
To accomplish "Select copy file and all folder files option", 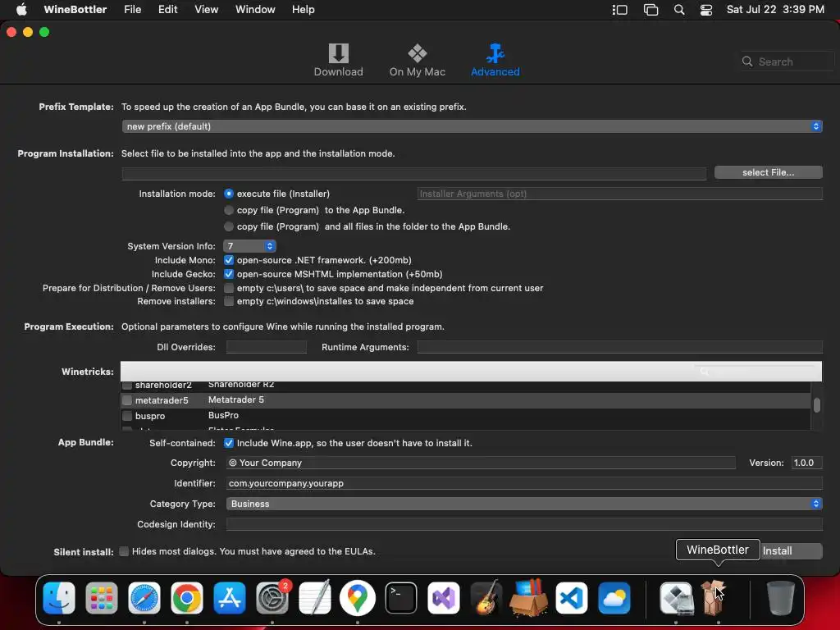I will (x=229, y=226).
